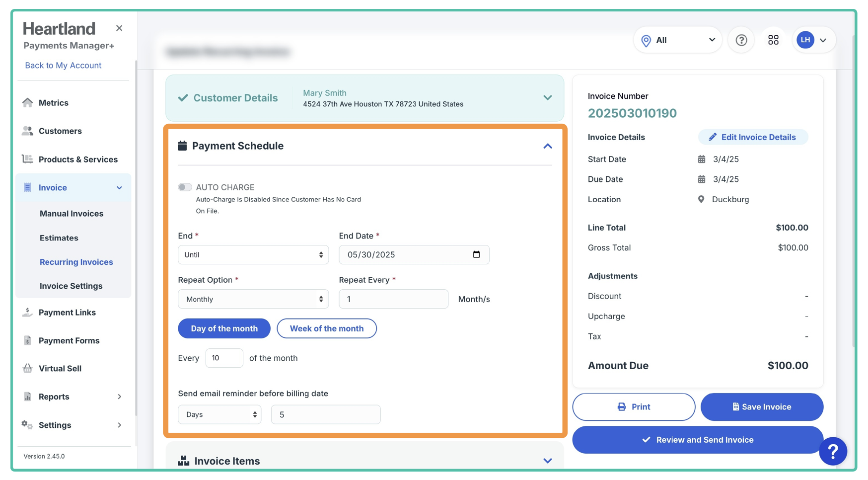Go to Manual Invoices menu item
868x480 pixels.
pos(72,214)
